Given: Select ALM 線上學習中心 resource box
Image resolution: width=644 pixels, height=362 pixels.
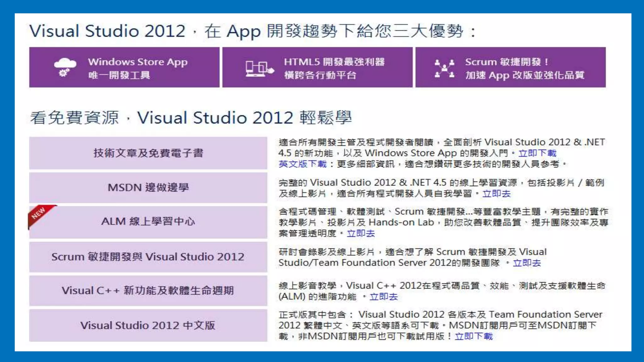Looking at the screenshot, I should coord(148,222).
